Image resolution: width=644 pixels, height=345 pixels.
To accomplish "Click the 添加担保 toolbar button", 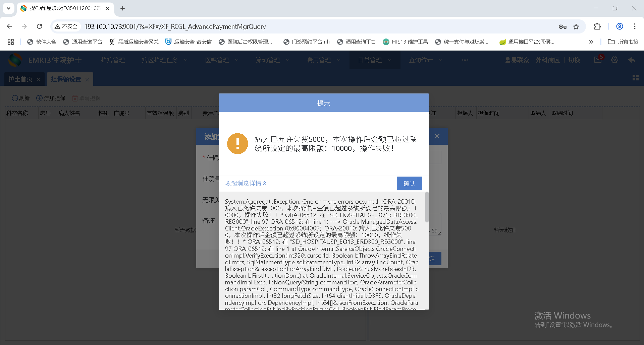I will tap(51, 98).
